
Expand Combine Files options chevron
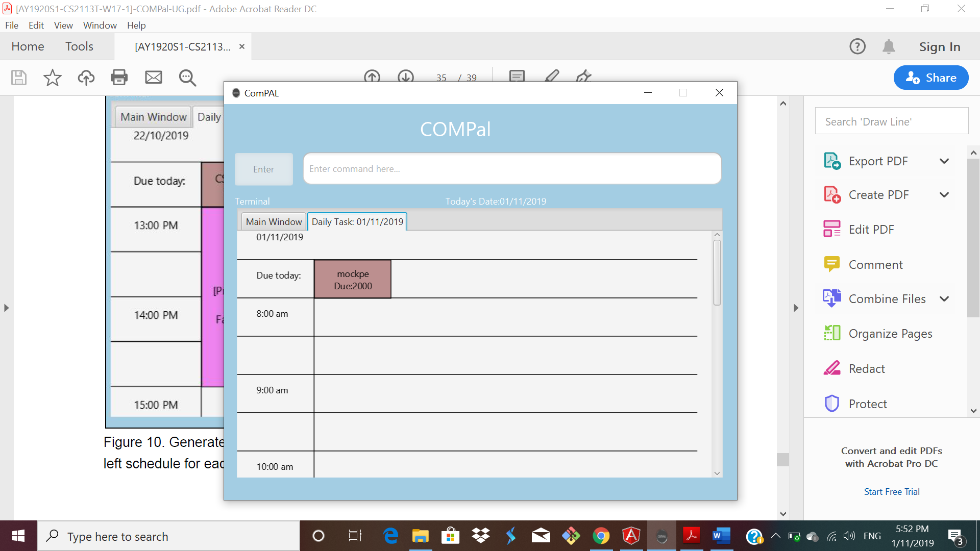coord(944,299)
